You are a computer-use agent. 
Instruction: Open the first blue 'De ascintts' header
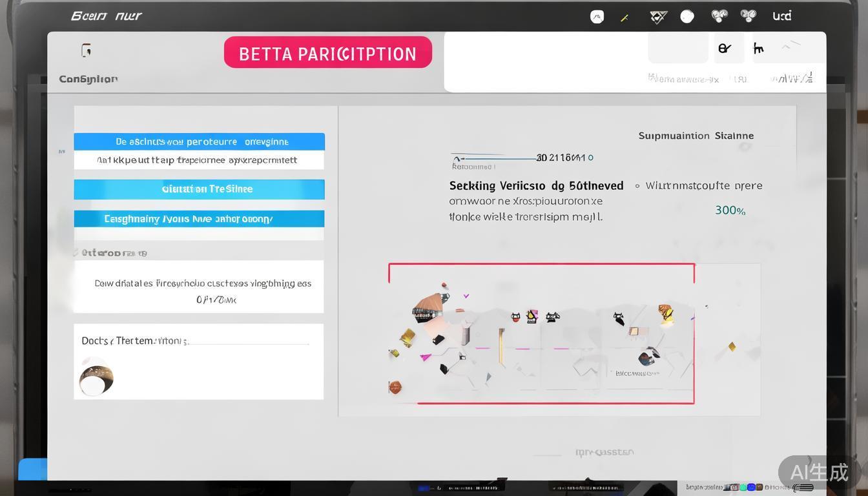[x=199, y=141]
